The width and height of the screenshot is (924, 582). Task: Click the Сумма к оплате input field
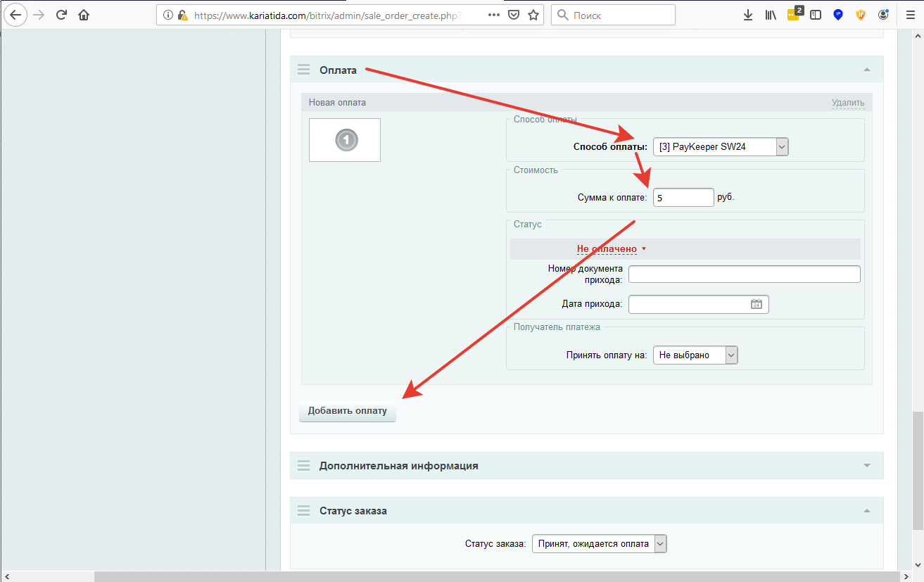click(x=683, y=198)
